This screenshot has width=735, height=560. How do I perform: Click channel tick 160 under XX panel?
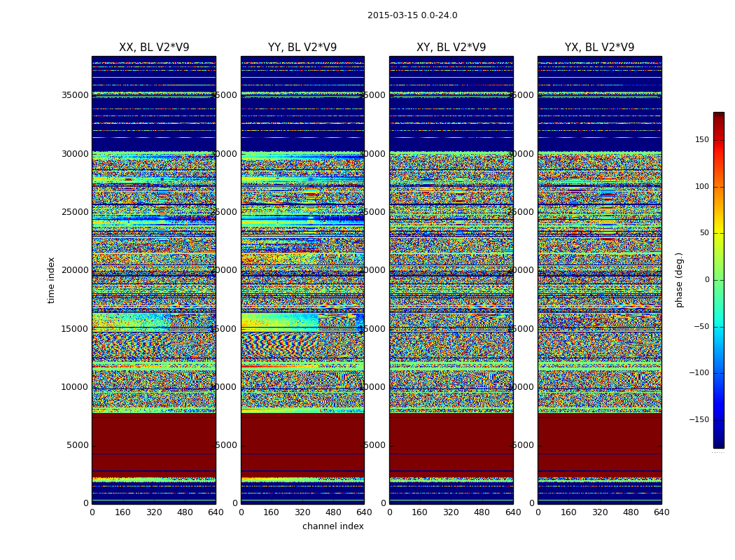click(122, 512)
